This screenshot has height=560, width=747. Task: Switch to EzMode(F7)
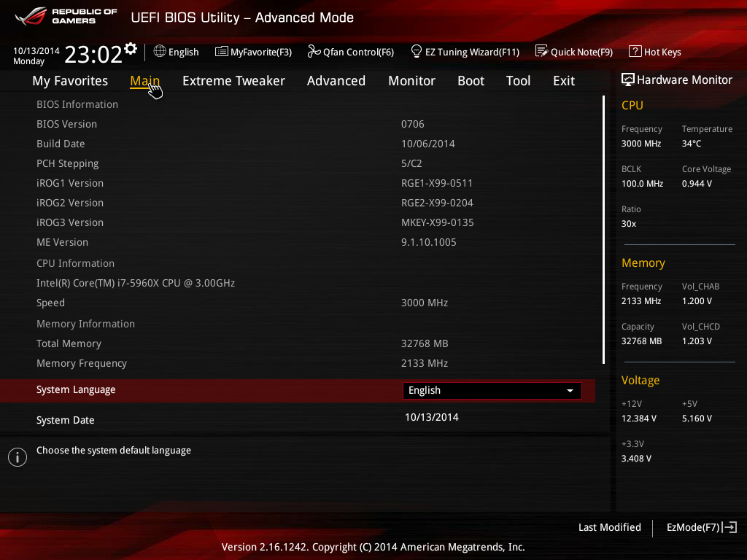tap(693, 527)
